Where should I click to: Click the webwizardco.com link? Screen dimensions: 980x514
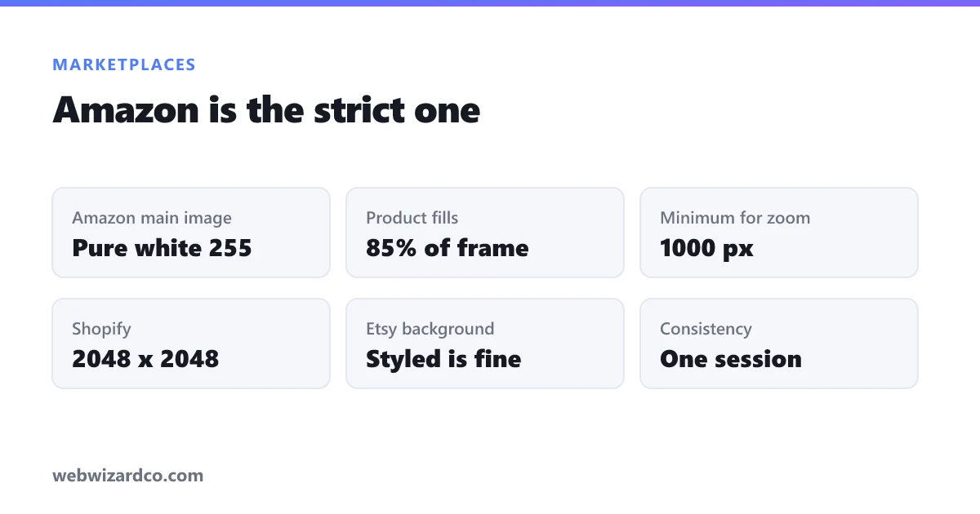[128, 475]
